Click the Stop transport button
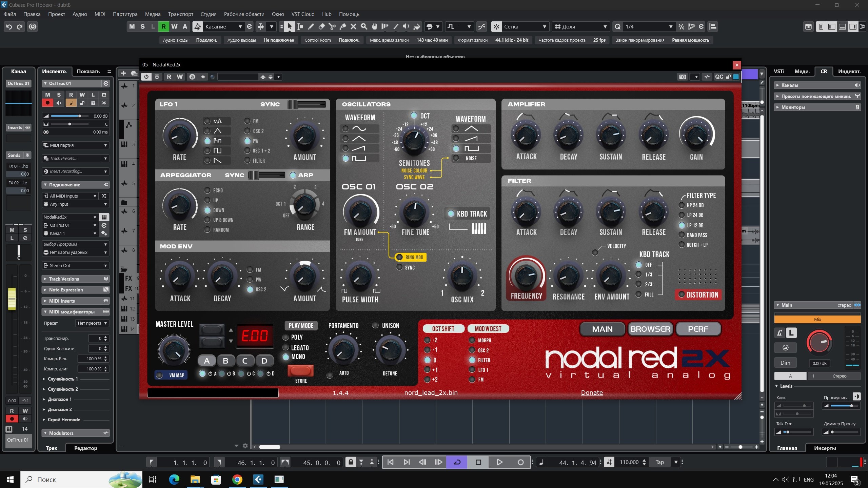The width and height of the screenshot is (868, 488). 478,462
